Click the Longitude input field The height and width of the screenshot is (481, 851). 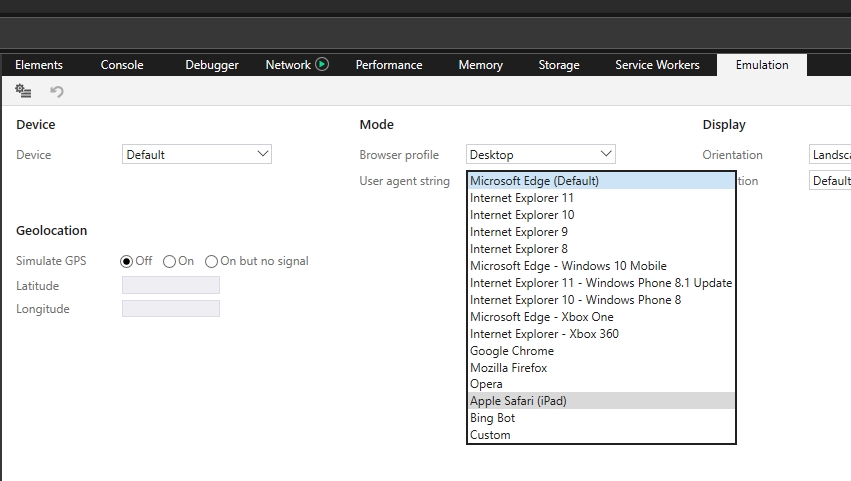point(171,308)
